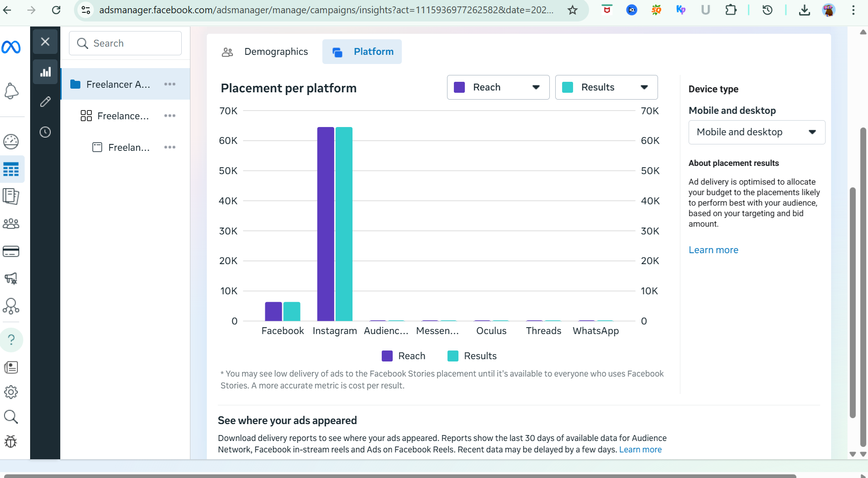This screenshot has height=478, width=868.
Task: Select the pencil edit icon
Action: [45, 101]
